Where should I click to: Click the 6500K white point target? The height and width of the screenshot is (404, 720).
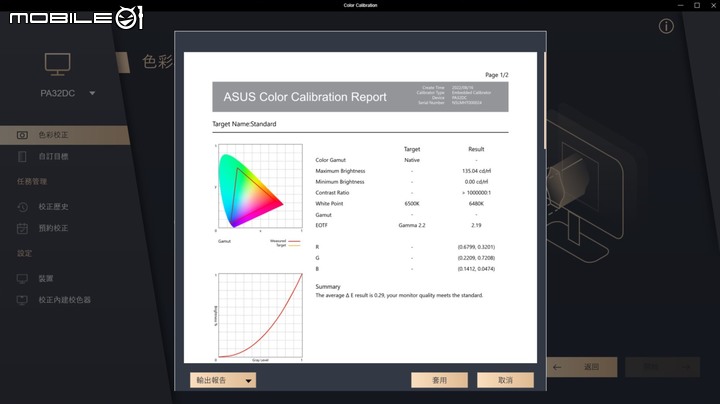412,203
